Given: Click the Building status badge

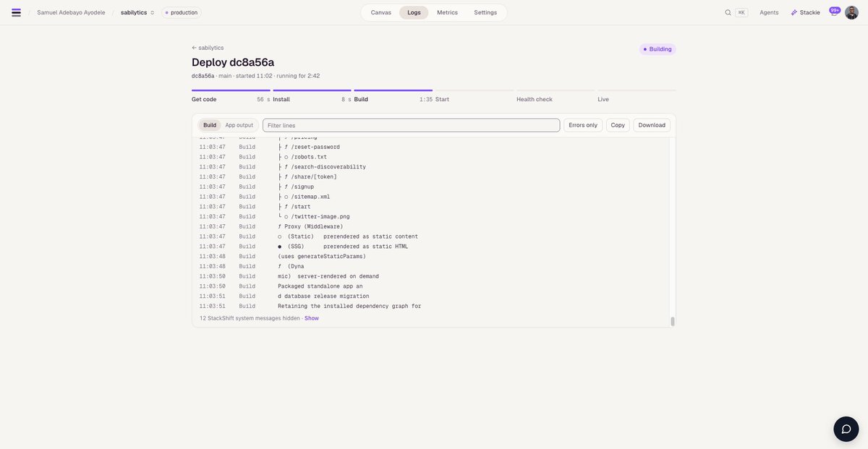Looking at the screenshot, I should pyautogui.click(x=658, y=49).
